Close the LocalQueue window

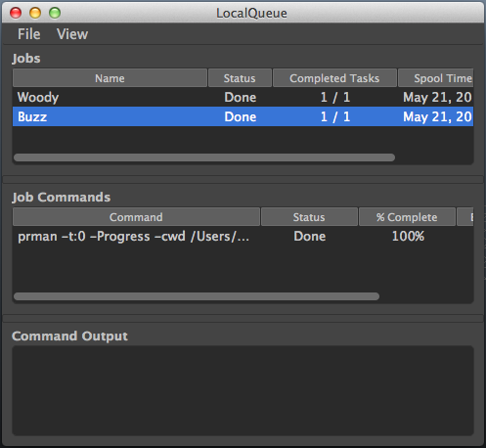16,13
